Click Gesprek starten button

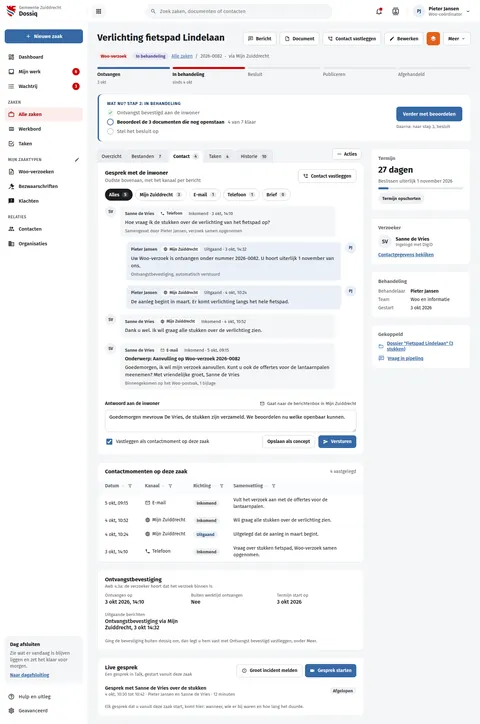pyautogui.click(x=330, y=670)
